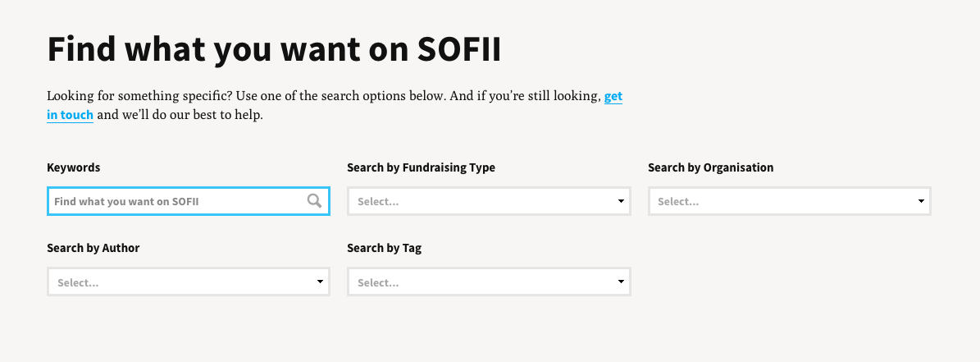Screen dimensions: 980x362
Task: Click the Keywords field label
Action: [74, 167]
